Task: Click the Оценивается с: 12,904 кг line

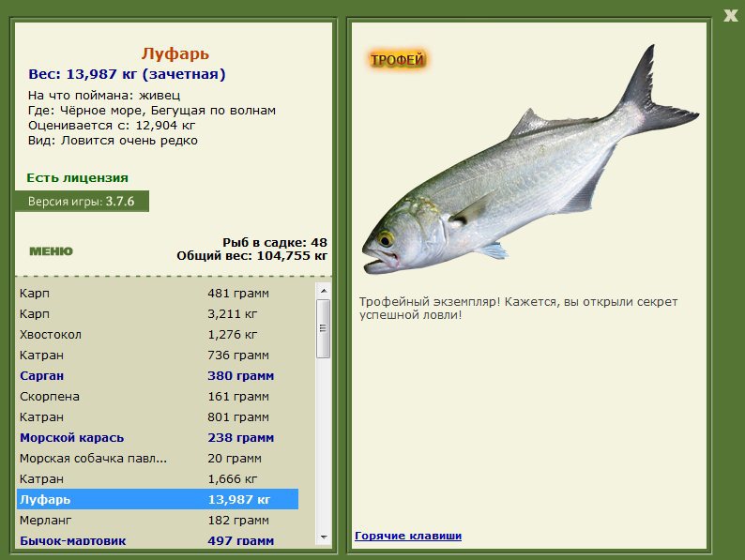Action: 112,126
